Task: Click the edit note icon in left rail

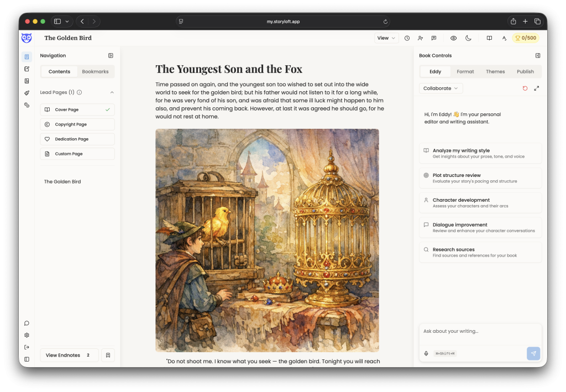Action: point(27,69)
